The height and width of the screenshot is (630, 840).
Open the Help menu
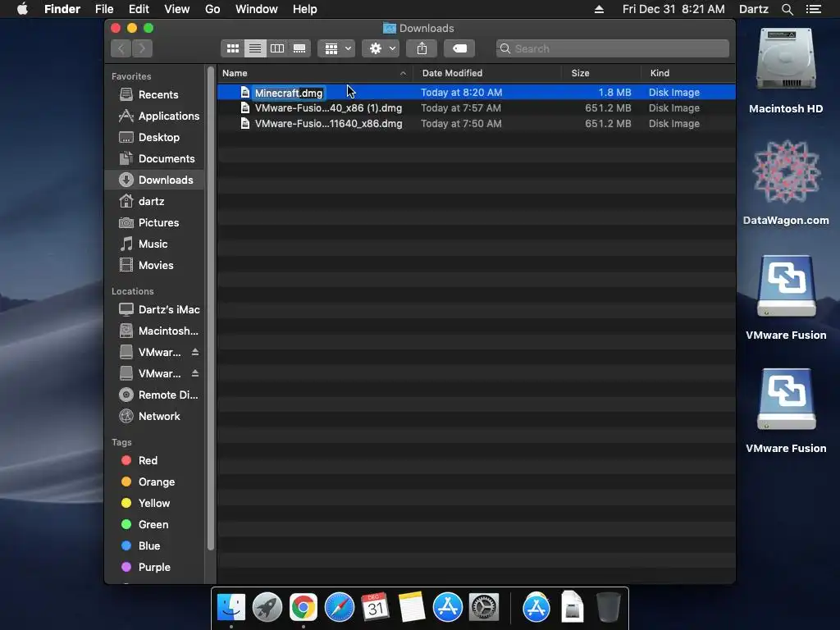pos(305,9)
